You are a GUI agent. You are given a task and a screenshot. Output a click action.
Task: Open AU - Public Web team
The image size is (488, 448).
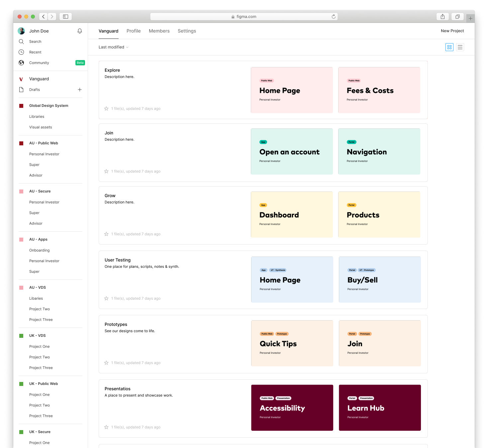[44, 143]
